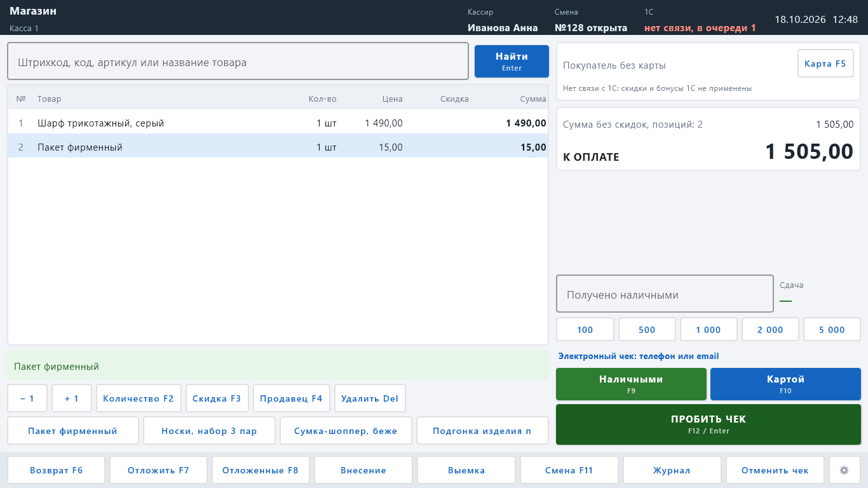Select the Шарф трикотажный, серый row
Image resolution: width=868 pixels, height=488 pixels.
pyautogui.click(x=278, y=123)
